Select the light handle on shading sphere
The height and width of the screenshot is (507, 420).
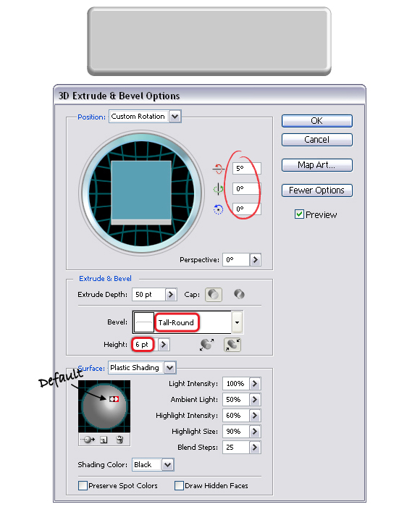(114, 399)
